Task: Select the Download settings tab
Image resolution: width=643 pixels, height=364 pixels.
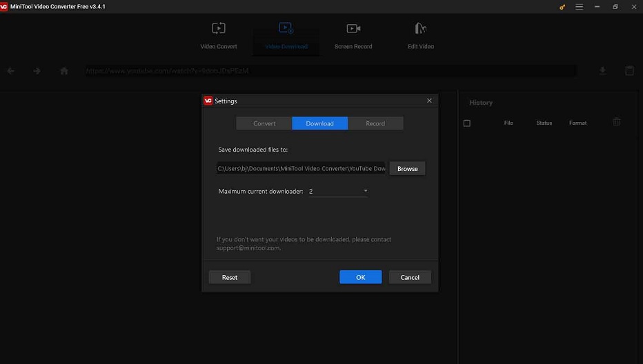Action: point(320,123)
